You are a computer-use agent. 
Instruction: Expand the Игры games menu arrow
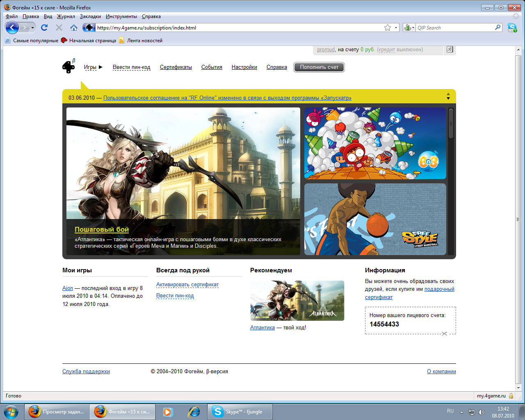(x=100, y=67)
